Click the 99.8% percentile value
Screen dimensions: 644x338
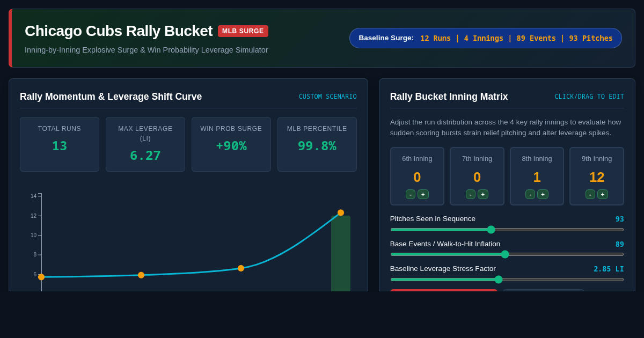[x=317, y=146]
